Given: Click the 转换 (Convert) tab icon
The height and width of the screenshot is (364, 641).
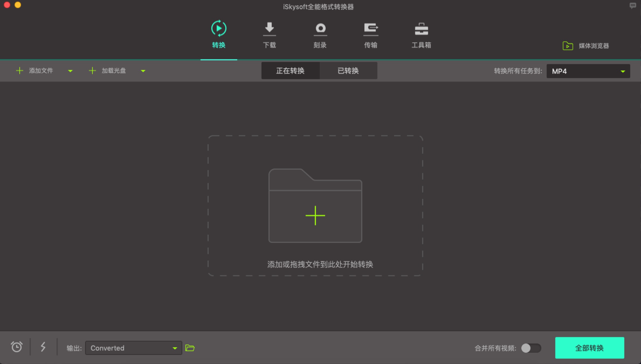Looking at the screenshot, I should 219,28.
